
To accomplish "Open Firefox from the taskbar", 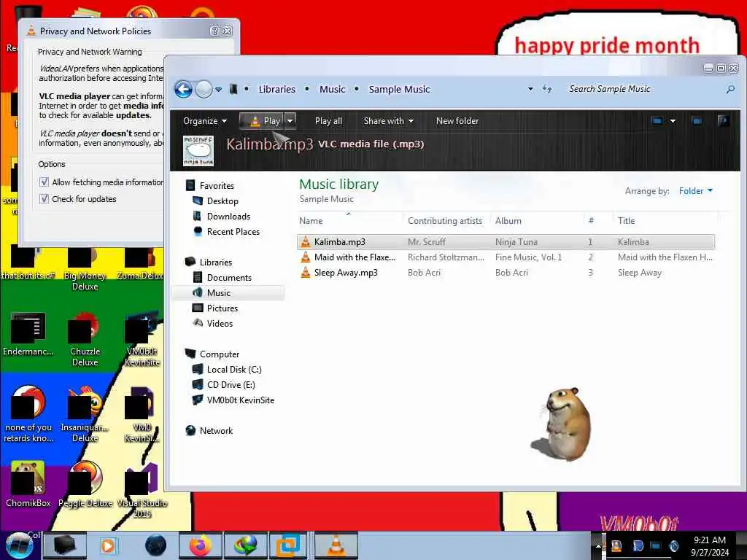I will pos(201,545).
